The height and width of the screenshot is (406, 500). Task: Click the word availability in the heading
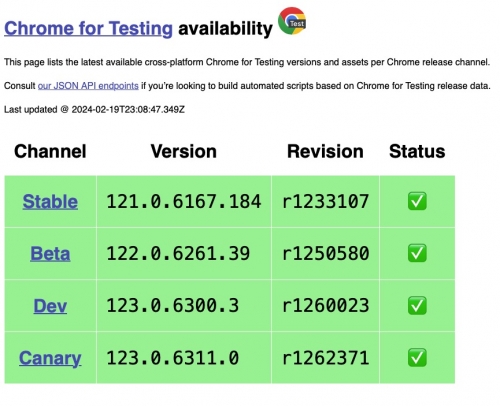point(225,29)
